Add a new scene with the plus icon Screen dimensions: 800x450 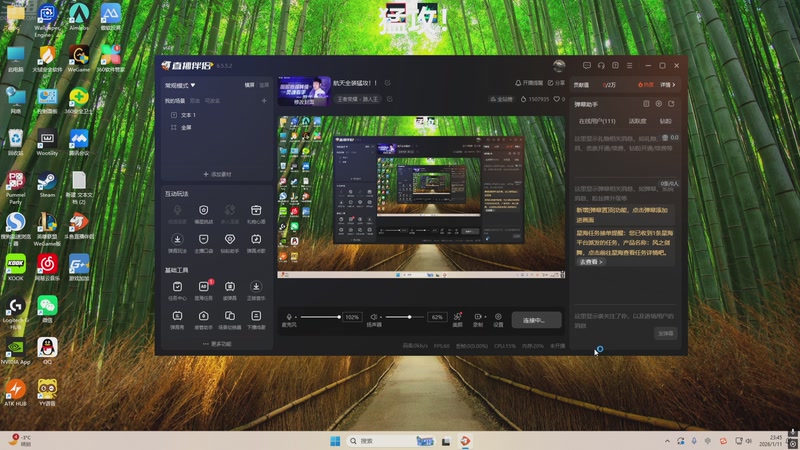(x=264, y=101)
